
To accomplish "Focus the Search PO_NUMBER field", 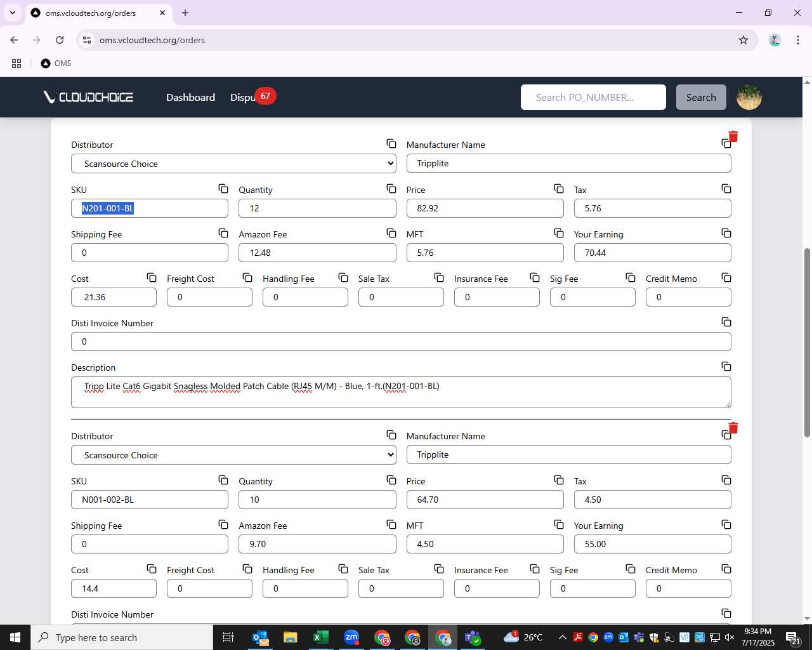I will tap(593, 97).
